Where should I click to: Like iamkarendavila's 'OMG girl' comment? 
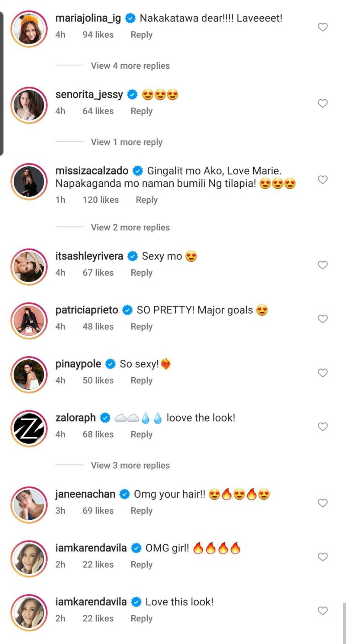pyautogui.click(x=323, y=557)
